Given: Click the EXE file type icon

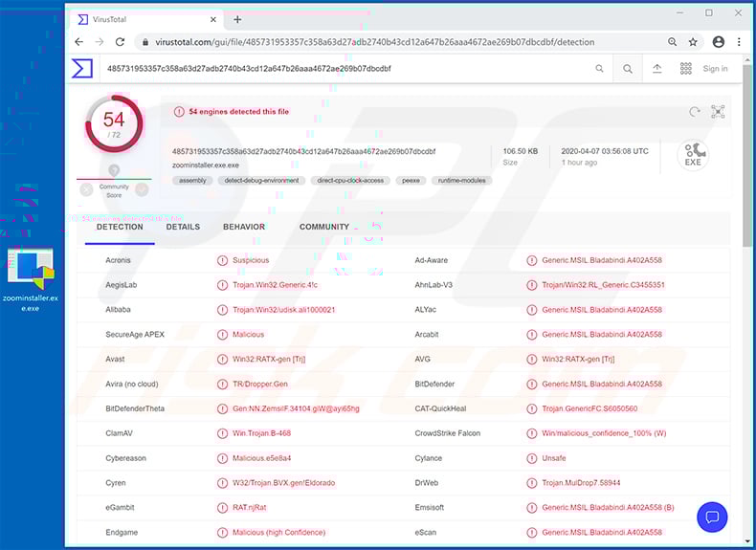Looking at the screenshot, I should [x=693, y=155].
